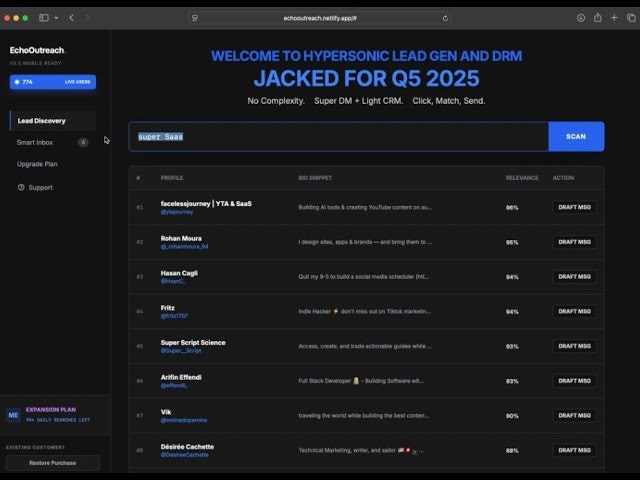Click the BIO SNIPPET column header

click(315, 178)
